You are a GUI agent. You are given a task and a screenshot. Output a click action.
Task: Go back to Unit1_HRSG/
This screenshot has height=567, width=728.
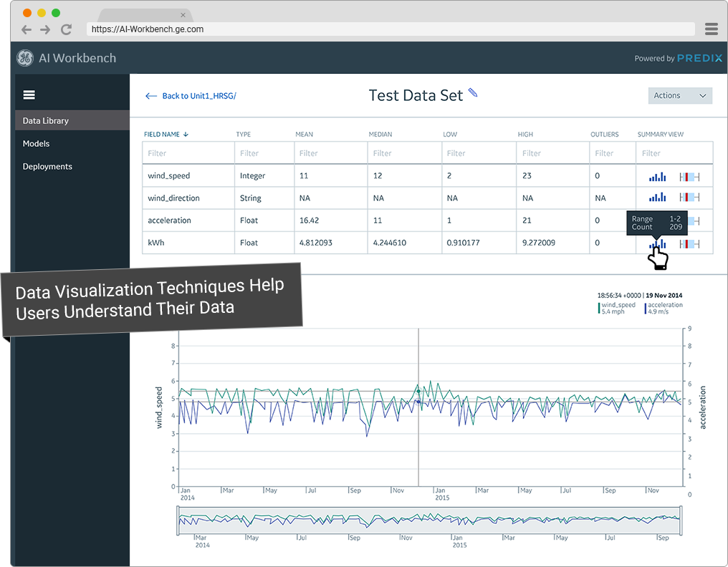191,96
